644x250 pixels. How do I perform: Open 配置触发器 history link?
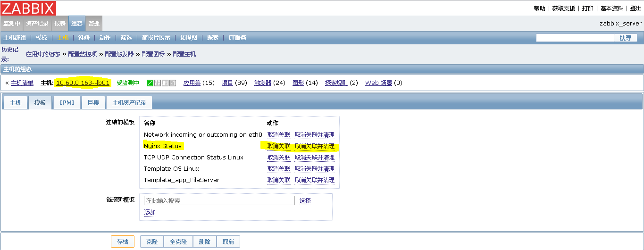tap(119, 54)
